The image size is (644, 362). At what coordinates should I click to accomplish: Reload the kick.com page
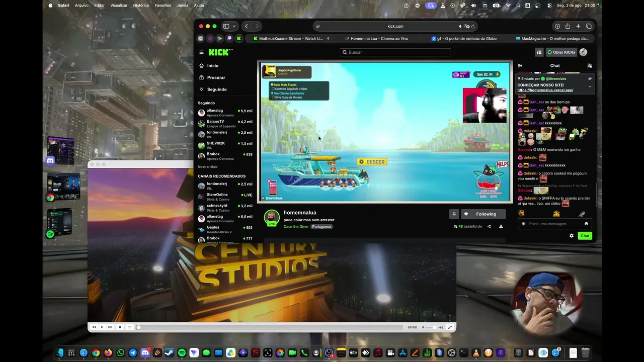click(473, 26)
